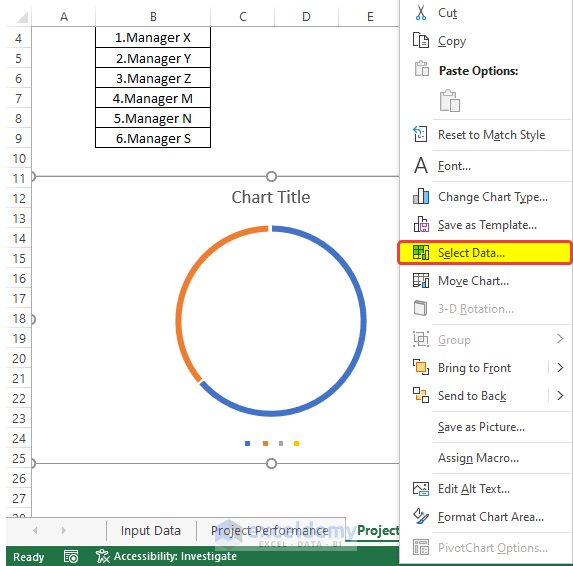Click the Select Data grid icon
This screenshot has height=566, width=573.
point(421,252)
